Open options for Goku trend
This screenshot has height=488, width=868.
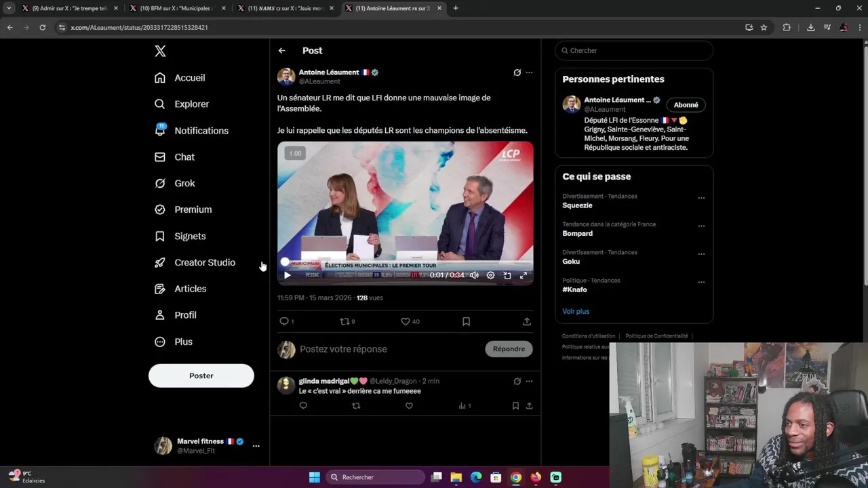click(701, 254)
